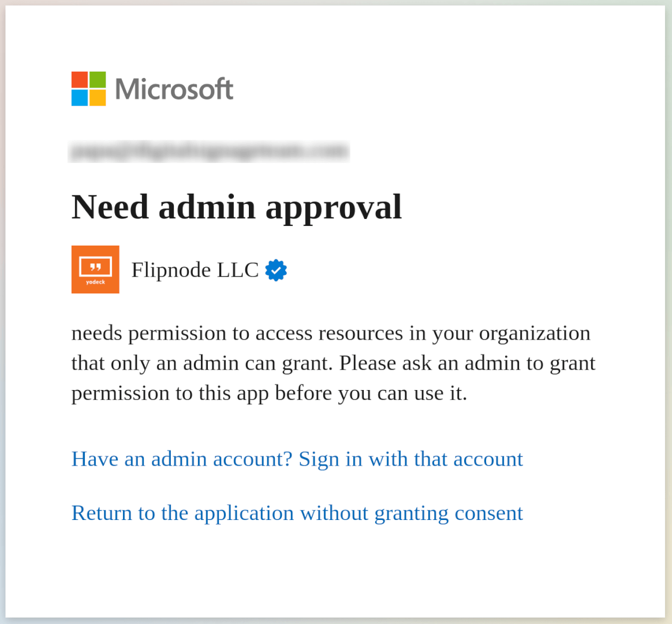Select the red square in the Microsoft logo
The image size is (672, 624).
[79, 80]
